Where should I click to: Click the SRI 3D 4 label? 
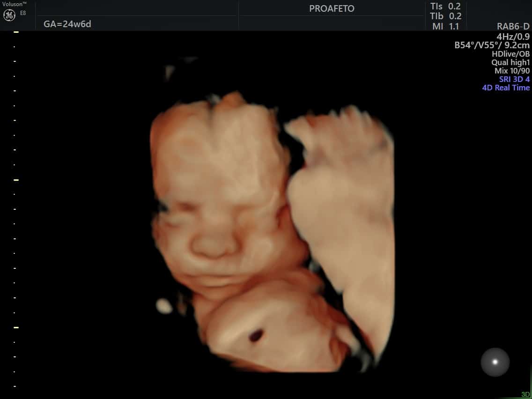coord(514,80)
